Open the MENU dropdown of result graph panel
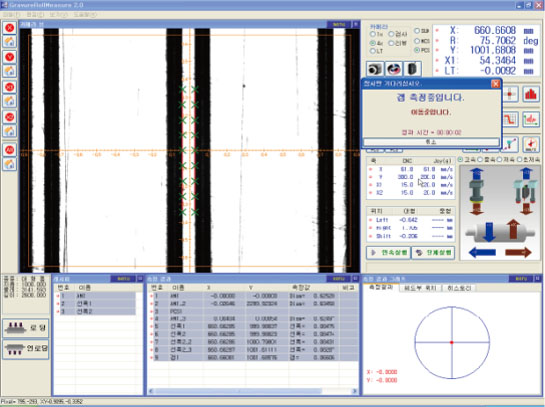This screenshot has width=545, height=407. coord(521,279)
